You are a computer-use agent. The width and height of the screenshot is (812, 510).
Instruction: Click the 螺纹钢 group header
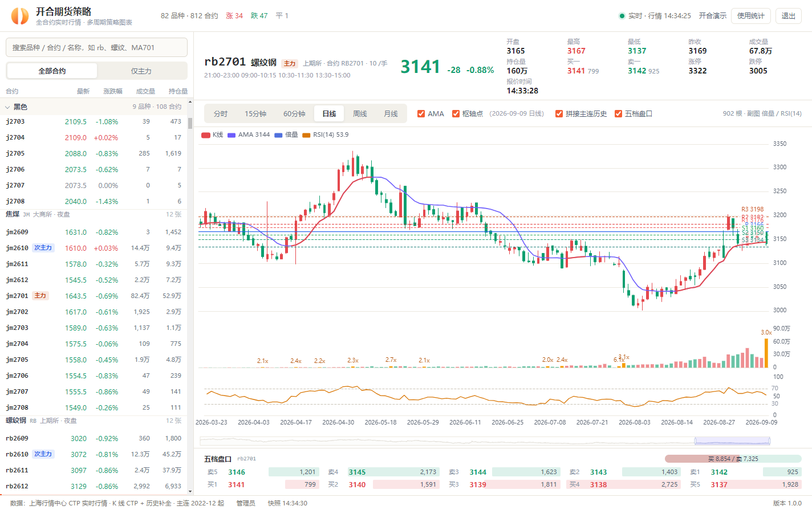(94, 421)
